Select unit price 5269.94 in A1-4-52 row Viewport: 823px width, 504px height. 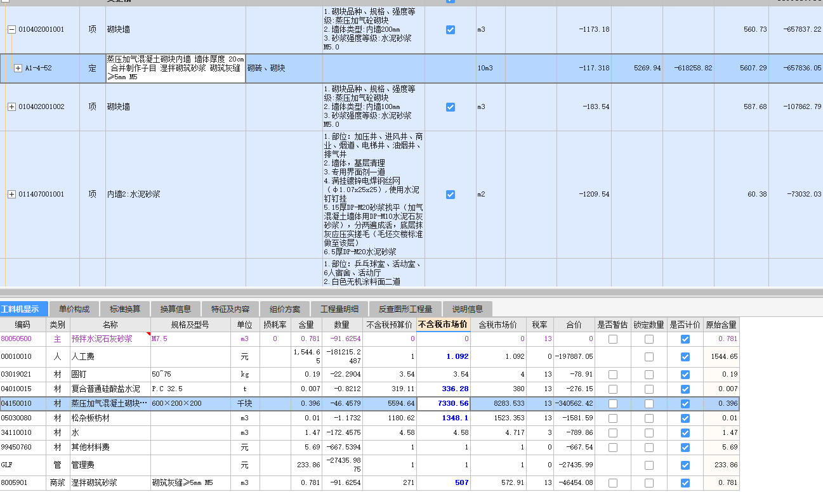[637, 68]
